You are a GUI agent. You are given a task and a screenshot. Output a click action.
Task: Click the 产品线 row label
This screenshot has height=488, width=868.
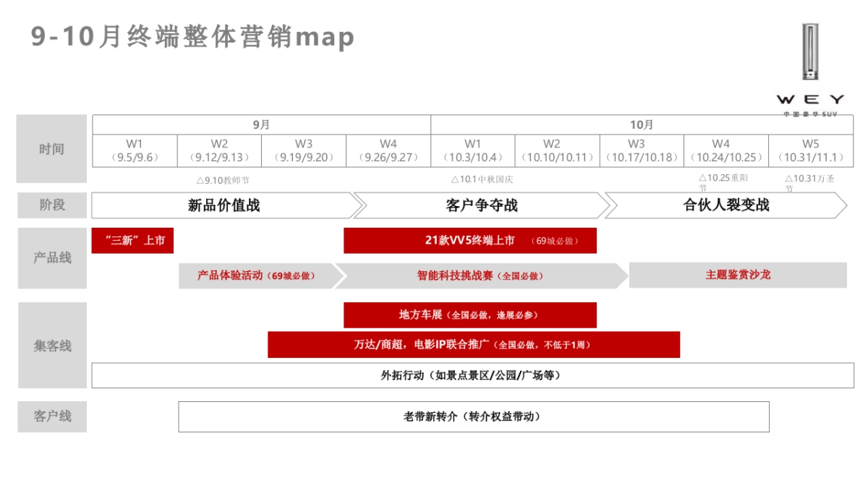click(51, 257)
